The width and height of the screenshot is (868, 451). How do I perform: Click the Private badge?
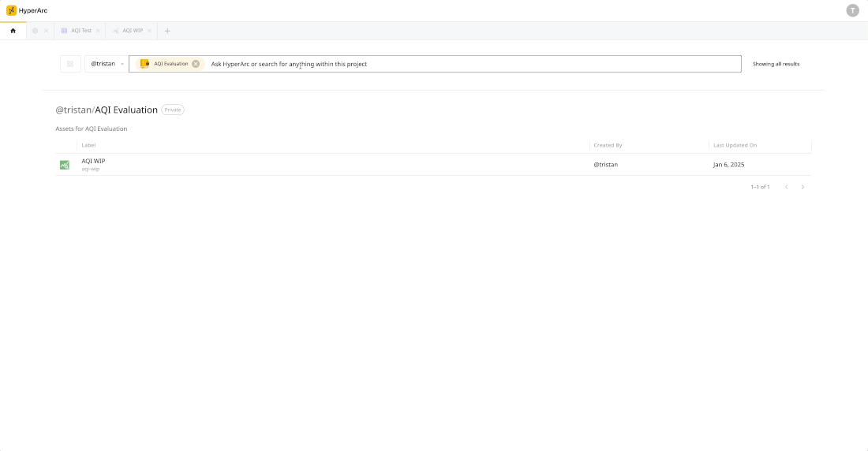[x=173, y=110]
